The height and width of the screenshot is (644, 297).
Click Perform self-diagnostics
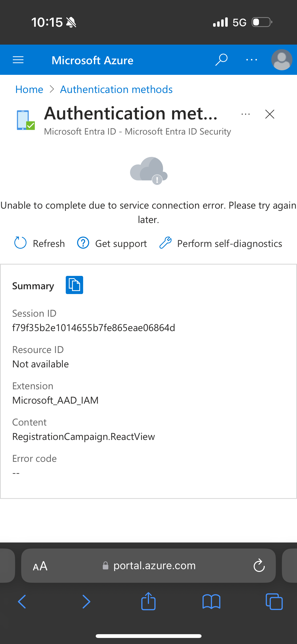coord(221,243)
